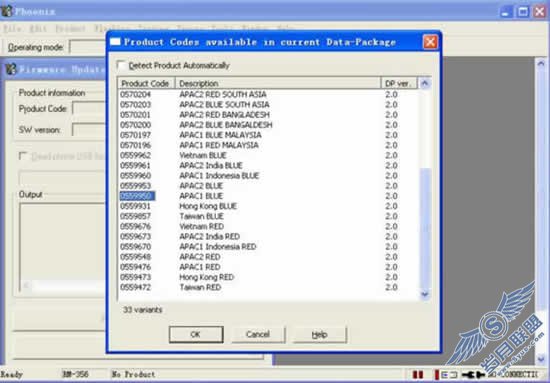Click the Cancel button

[x=258, y=335]
